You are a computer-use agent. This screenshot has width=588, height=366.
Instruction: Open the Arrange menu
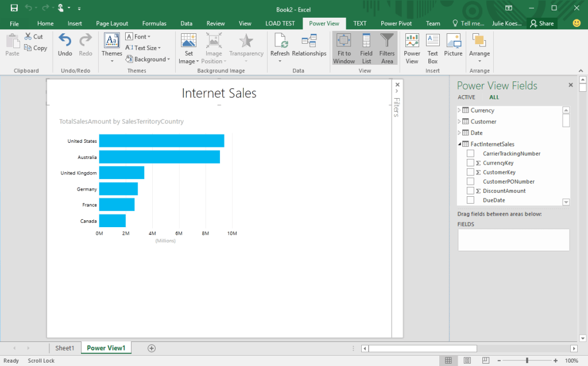(x=479, y=48)
